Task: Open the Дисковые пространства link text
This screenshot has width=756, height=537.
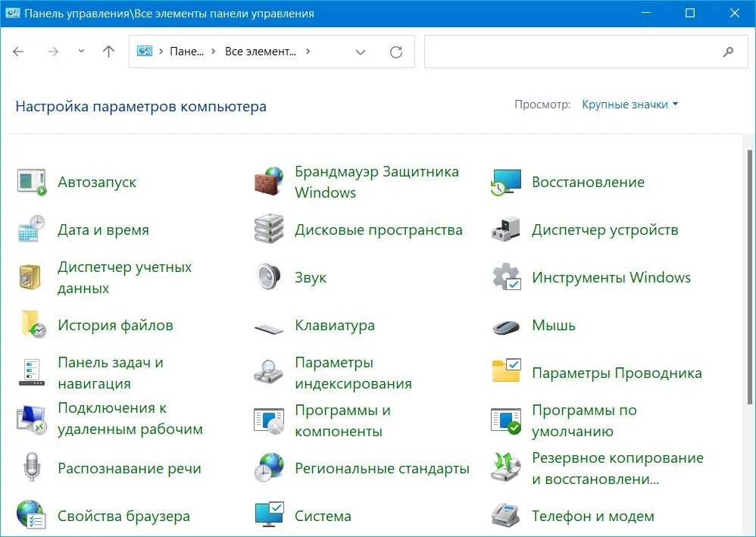Action: [379, 230]
